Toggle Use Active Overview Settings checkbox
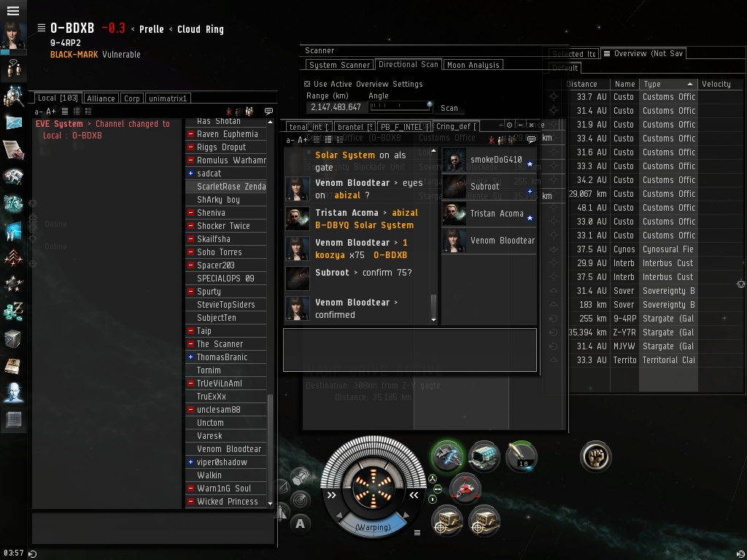747x560 pixels. coord(307,84)
